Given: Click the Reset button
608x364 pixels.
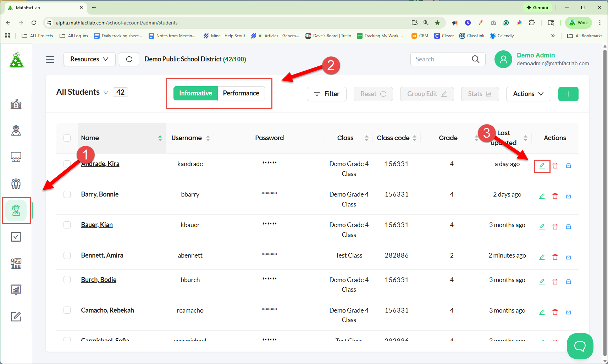Looking at the screenshot, I should pos(373,94).
